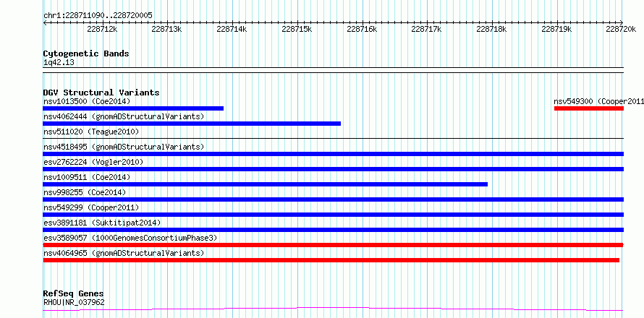Image resolution: width=644 pixels, height=318 pixels.
Task: Click the blue bar of nsv998255
Action: tap(334, 199)
